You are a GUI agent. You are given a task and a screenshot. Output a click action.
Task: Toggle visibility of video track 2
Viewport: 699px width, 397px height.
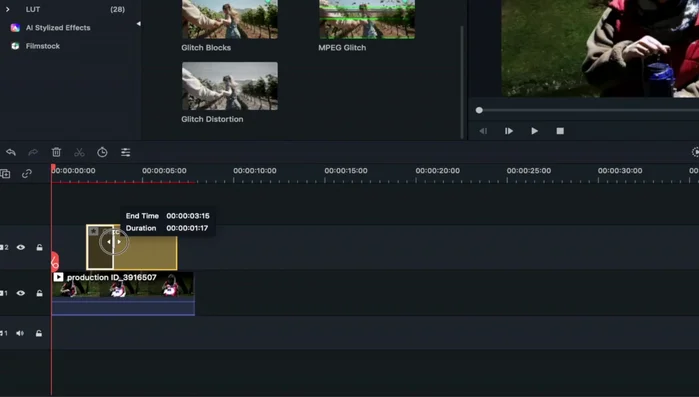click(x=21, y=247)
